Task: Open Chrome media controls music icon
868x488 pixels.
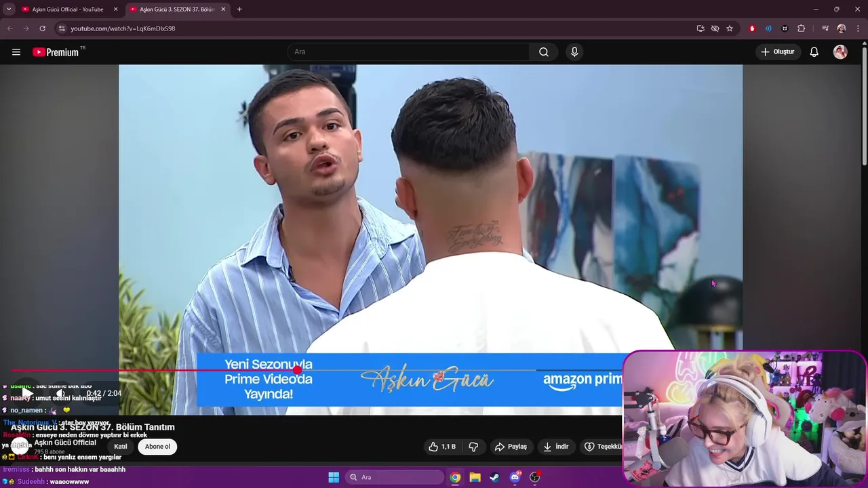Action: pyautogui.click(x=825, y=28)
